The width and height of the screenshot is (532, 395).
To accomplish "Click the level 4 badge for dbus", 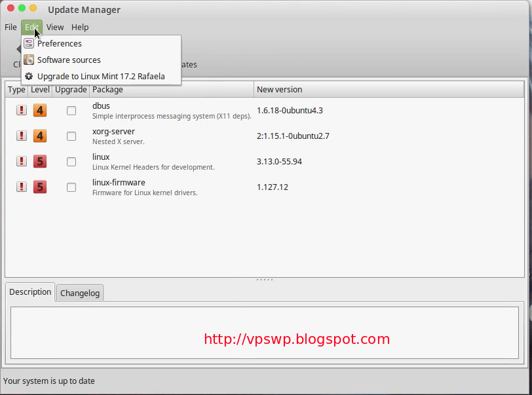I will [40, 110].
